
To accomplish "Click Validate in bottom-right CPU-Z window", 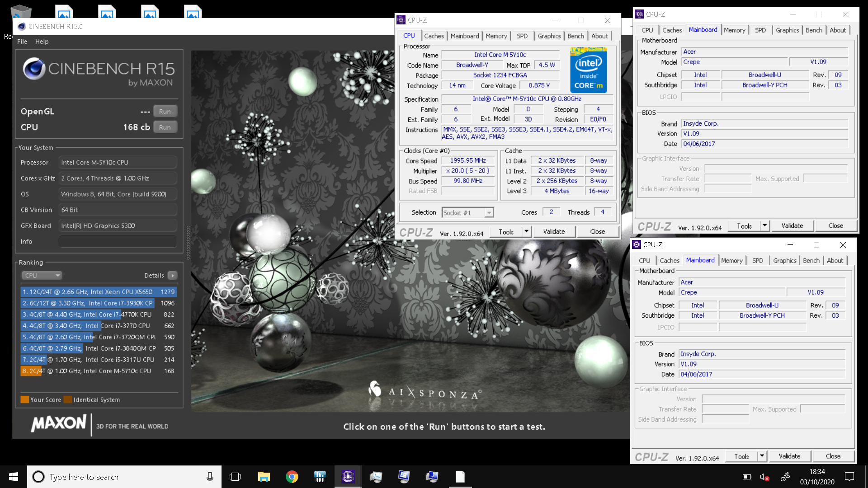I will coord(789,456).
